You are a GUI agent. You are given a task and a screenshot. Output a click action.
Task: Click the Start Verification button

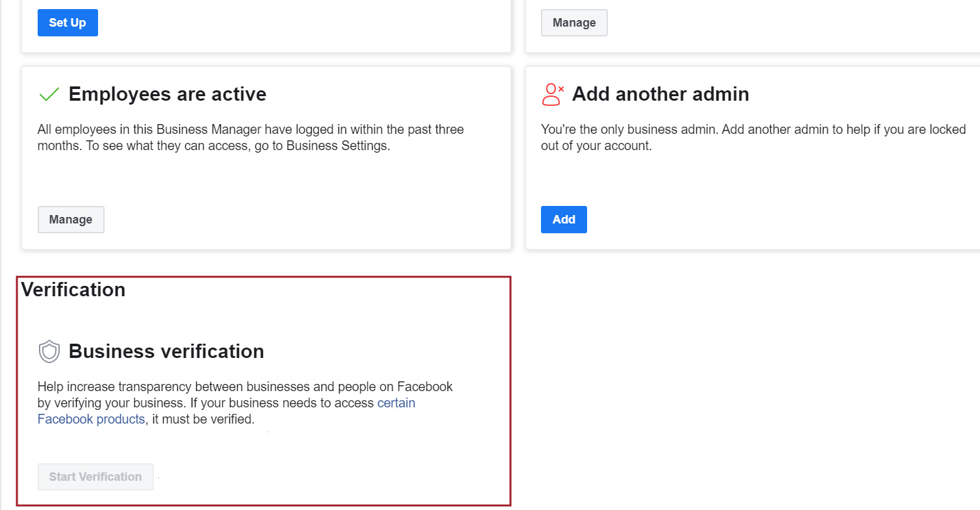point(95,477)
